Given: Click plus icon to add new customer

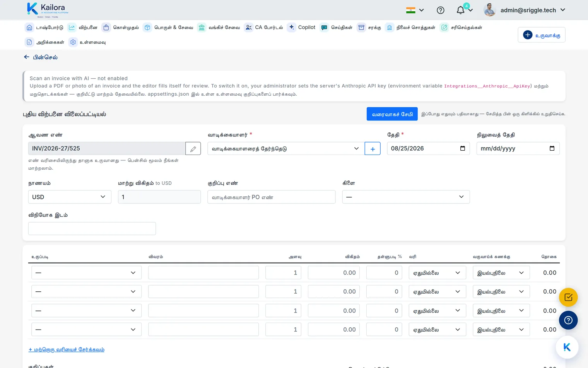Looking at the screenshot, I should pyautogui.click(x=373, y=149).
